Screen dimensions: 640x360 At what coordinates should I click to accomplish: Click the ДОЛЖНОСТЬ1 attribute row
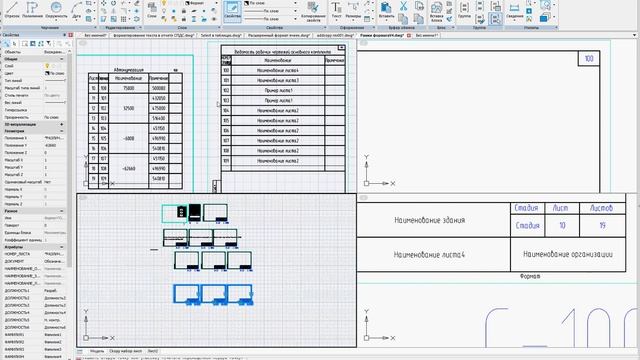point(34,291)
